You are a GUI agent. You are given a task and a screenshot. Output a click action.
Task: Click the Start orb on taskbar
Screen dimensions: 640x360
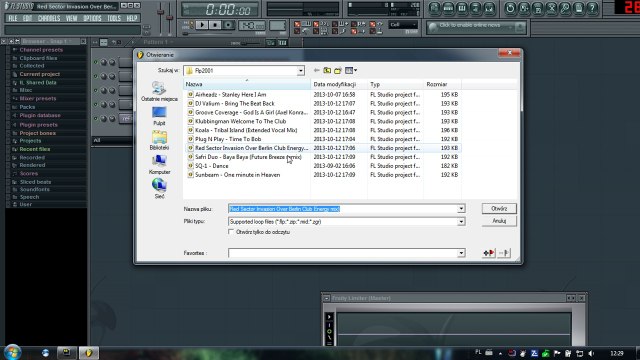click(12, 353)
